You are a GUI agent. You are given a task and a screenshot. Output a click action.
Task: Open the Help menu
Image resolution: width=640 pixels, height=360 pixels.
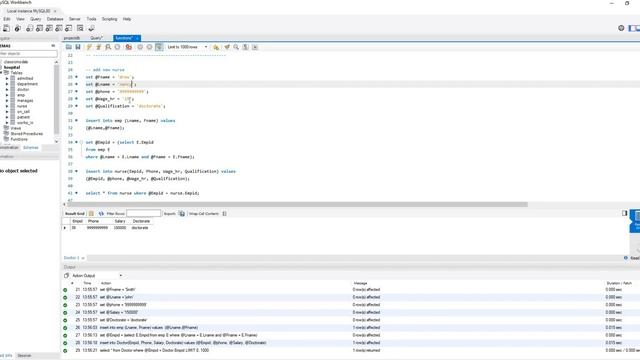tap(127, 19)
